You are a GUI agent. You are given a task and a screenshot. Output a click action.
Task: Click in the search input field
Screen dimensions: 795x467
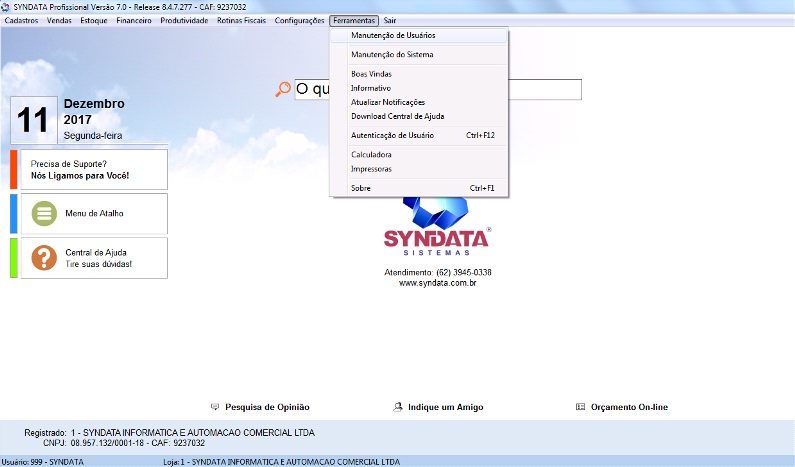click(438, 90)
